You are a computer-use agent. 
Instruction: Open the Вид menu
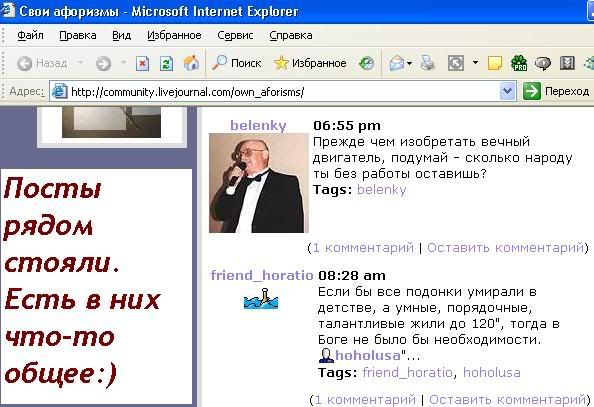pyautogui.click(x=122, y=35)
